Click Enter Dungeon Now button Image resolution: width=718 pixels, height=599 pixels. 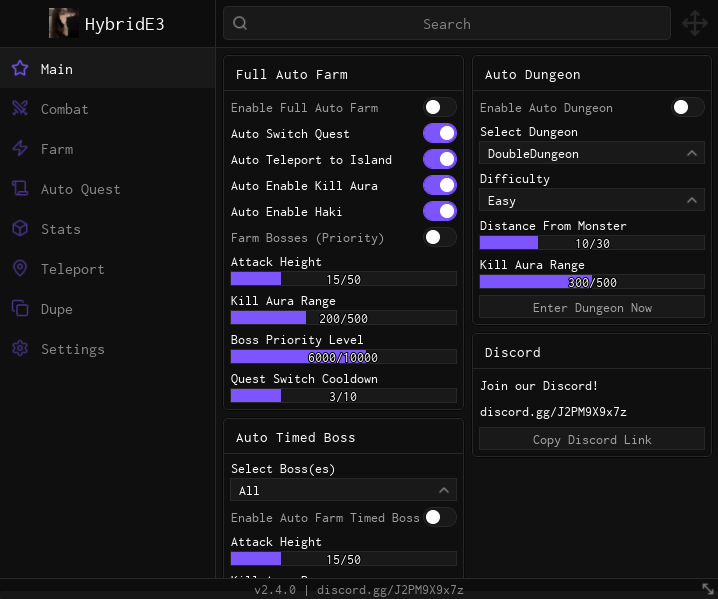tap(592, 307)
